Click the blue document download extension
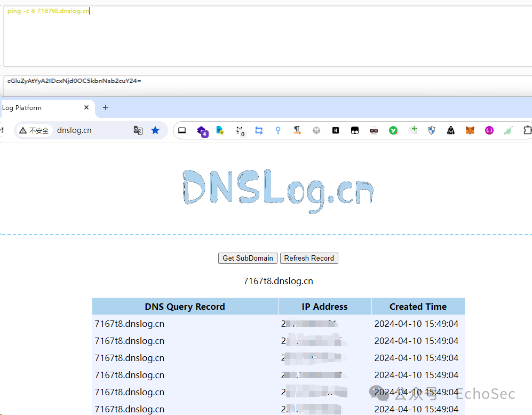The width and height of the screenshot is (532, 415). 220,130
